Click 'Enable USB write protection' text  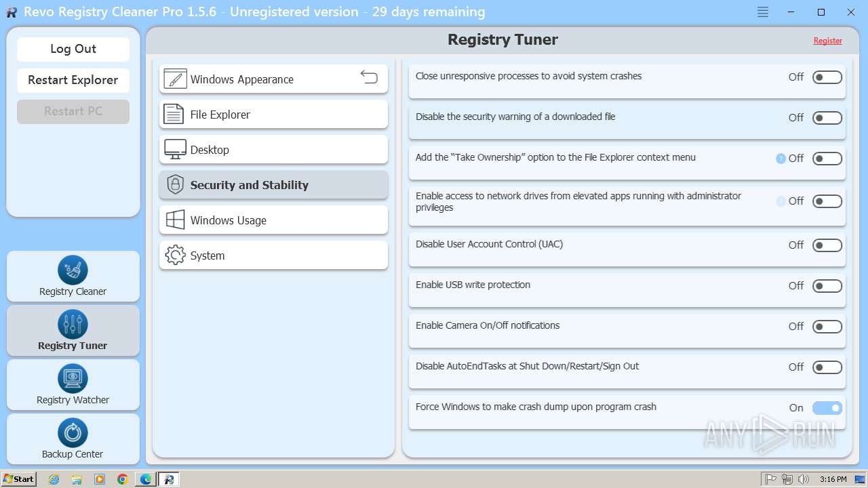tap(473, 285)
